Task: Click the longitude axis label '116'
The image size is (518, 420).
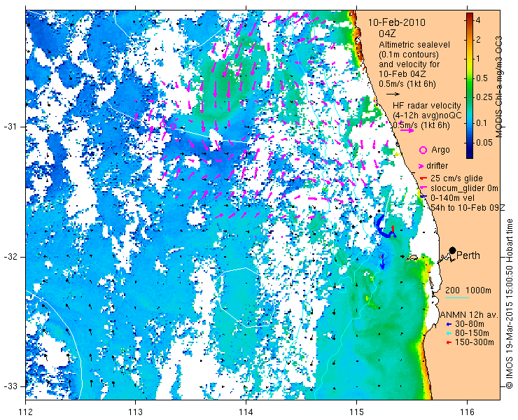Action: click(467, 412)
